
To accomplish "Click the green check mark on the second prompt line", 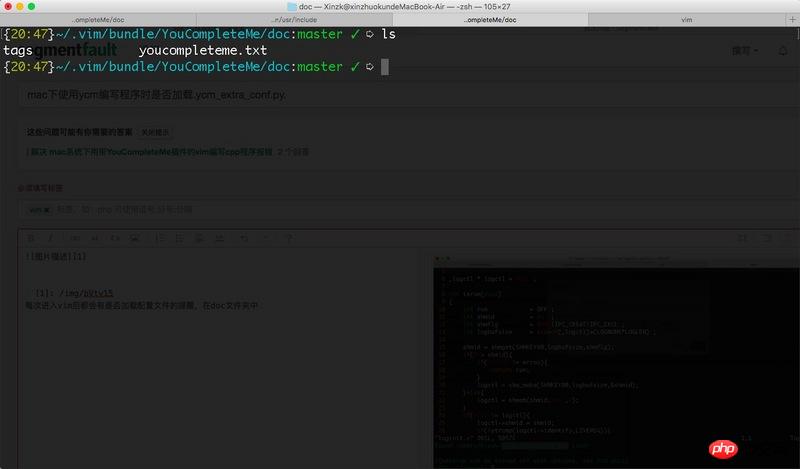I will pos(355,67).
